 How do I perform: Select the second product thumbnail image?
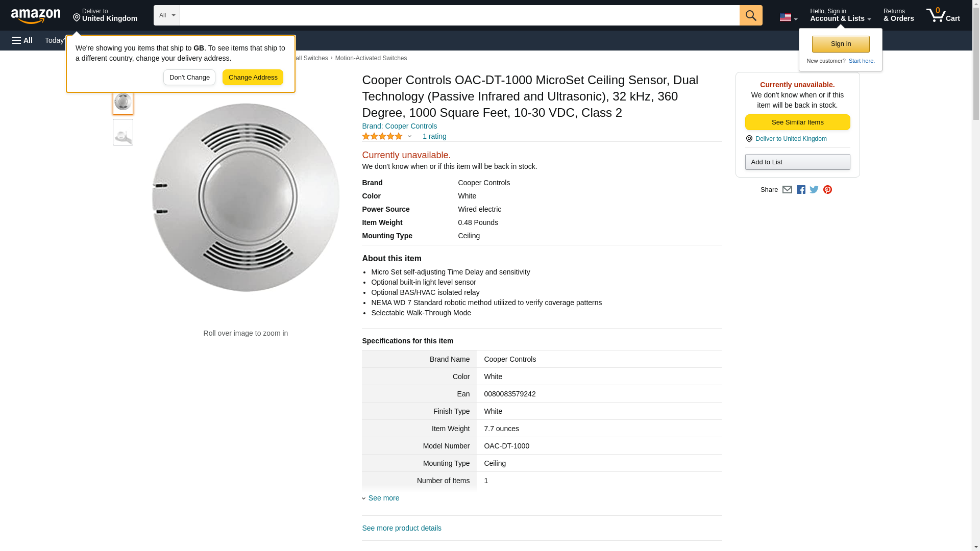click(122, 133)
